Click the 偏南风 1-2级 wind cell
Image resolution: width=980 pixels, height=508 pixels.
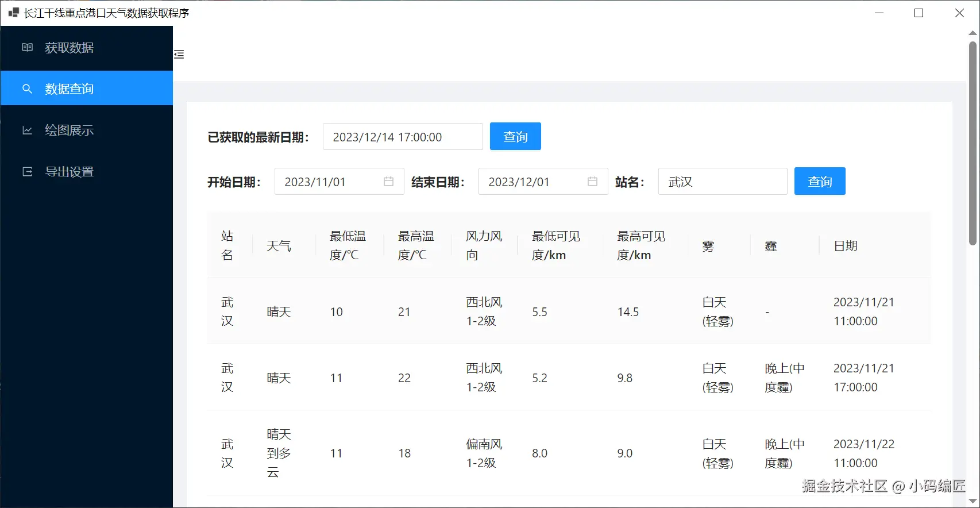click(484, 453)
